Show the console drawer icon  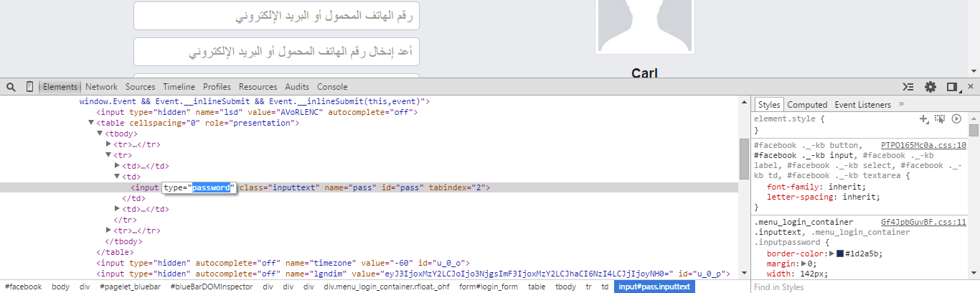coord(908,87)
